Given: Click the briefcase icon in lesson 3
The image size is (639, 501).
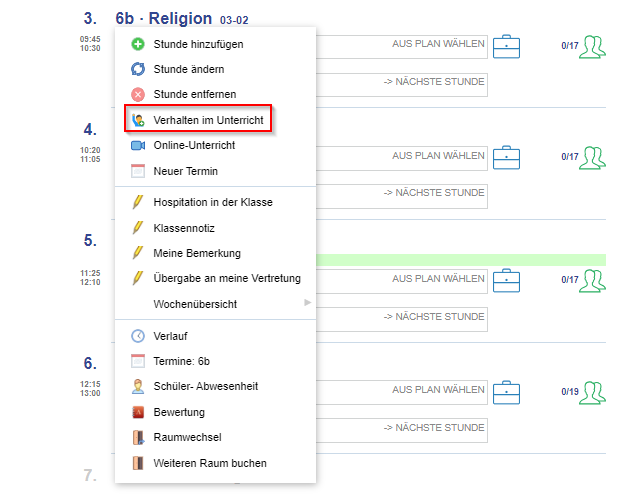Looking at the screenshot, I should click(508, 46).
